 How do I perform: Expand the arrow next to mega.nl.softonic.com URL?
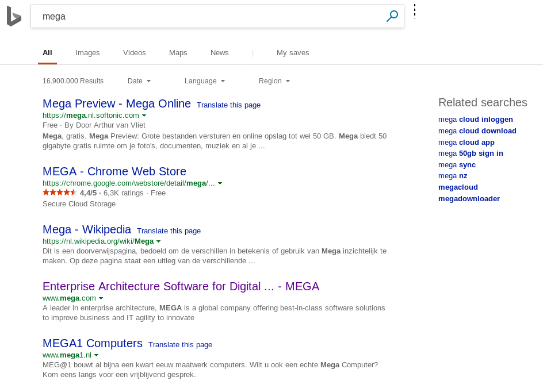(x=144, y=116)
